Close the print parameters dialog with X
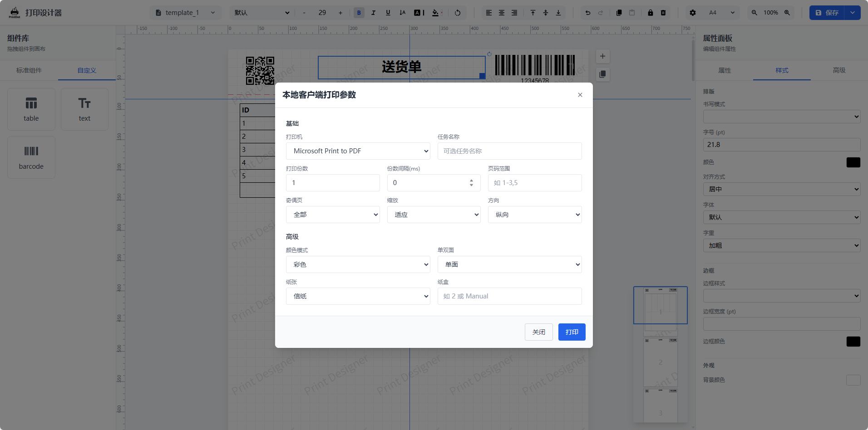This screenshot has height=430, width=868. tap(580, 95)
